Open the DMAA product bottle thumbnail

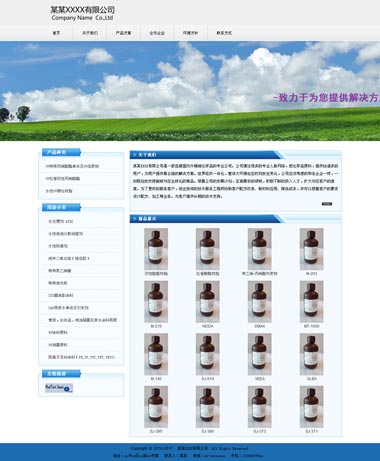pyautogui.click(x=260, y=302)
